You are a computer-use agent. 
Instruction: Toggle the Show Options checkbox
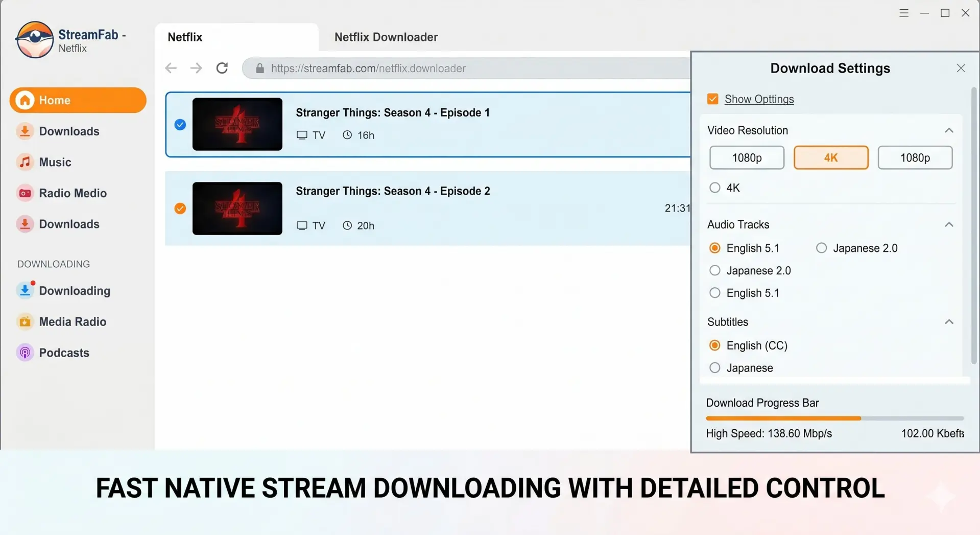point(713,99)
